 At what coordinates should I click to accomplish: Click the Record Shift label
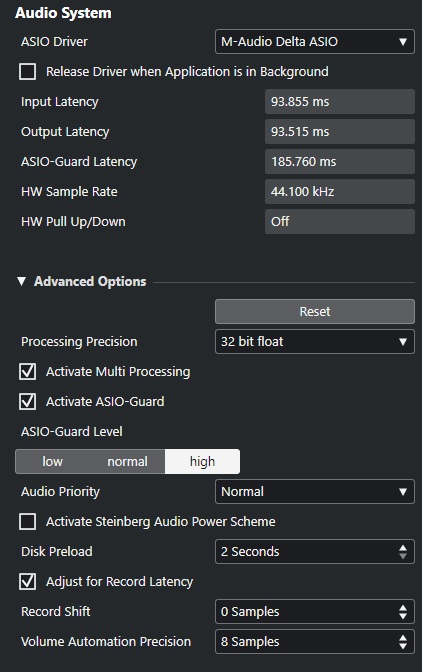coord(56,612)
